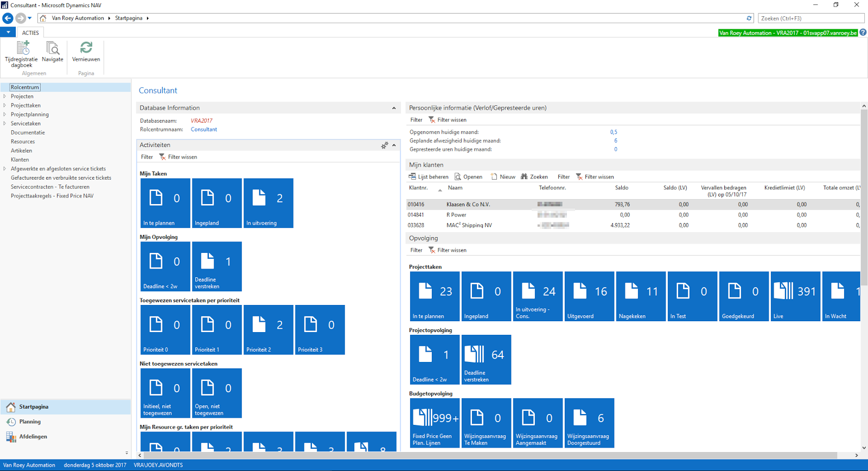Click Van Roey Automation breadcrumb
The image size is (868, 471).
click(78, 18)
